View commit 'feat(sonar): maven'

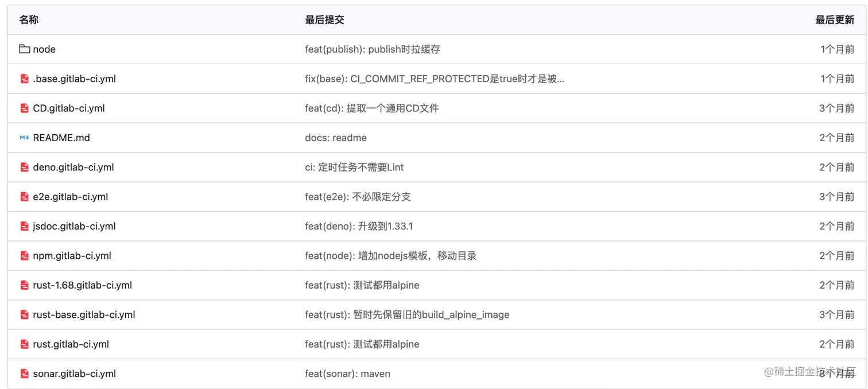click(x=347, y=374)
